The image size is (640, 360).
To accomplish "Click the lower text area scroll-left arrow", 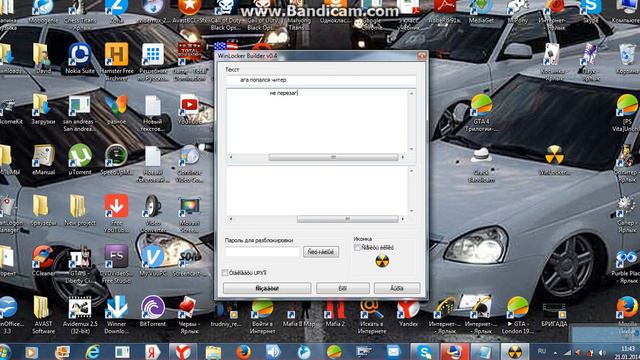I will tap(231, 219).
